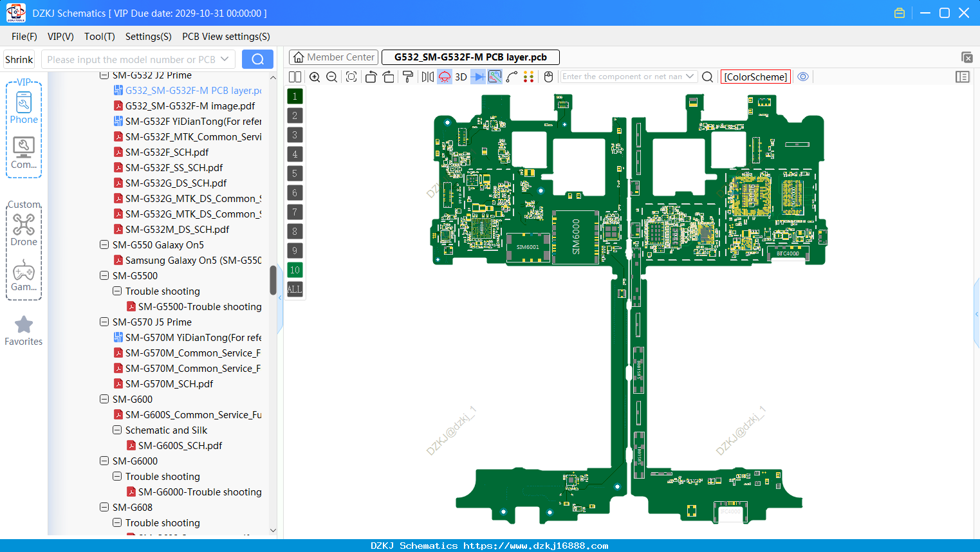Select the G532_SM-G532F-M PCB layer.pcb tab
Image resolution: width=980 pixels, height=552 pixels.
[470, 57]
